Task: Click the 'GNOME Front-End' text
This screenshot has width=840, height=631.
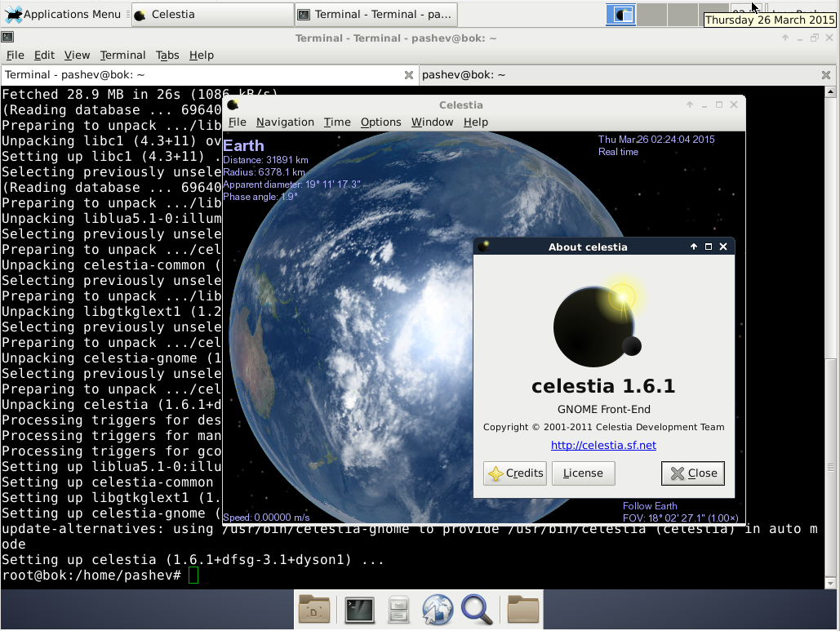Action: click(604, 410)
